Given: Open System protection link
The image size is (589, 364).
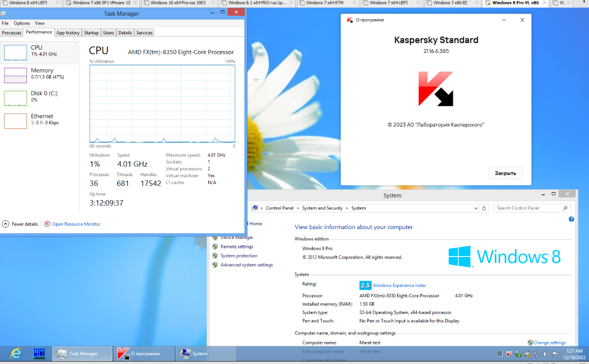Looking at the screenshot, I should [x=239, y=256].
